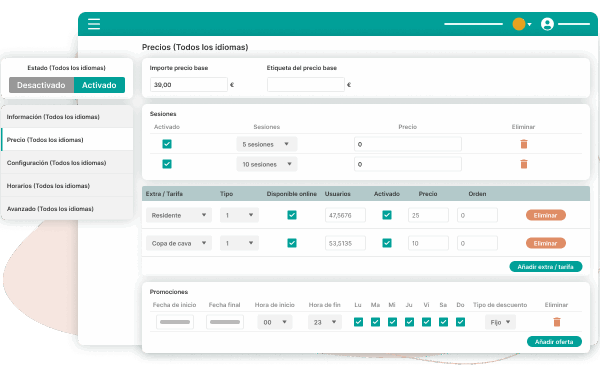Click Etiqueta del precio base field

click(x=306, y=85)
